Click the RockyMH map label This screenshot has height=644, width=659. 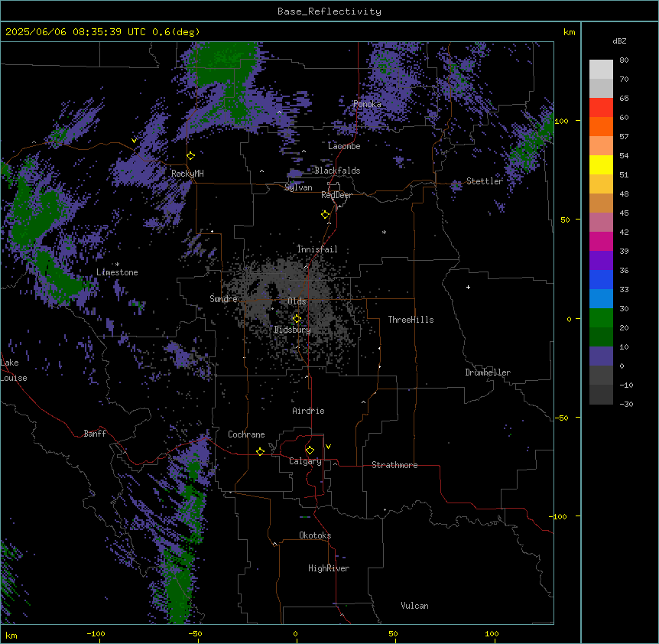[x=187, y=174]
